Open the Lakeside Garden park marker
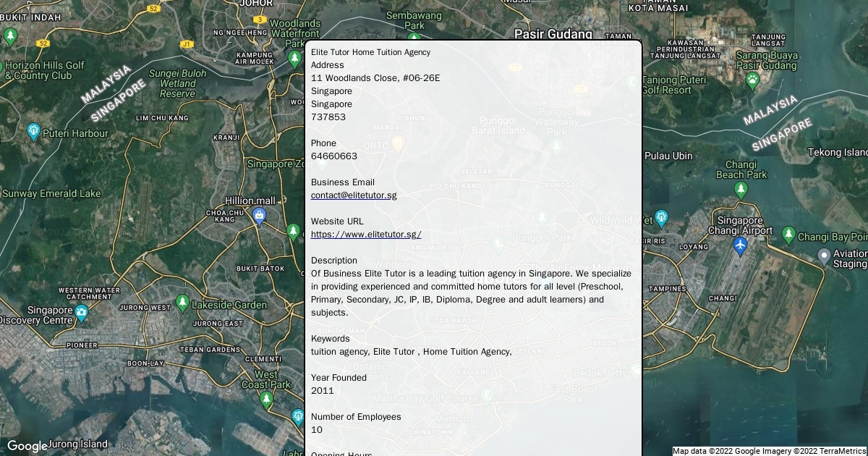 coord(183,301)
